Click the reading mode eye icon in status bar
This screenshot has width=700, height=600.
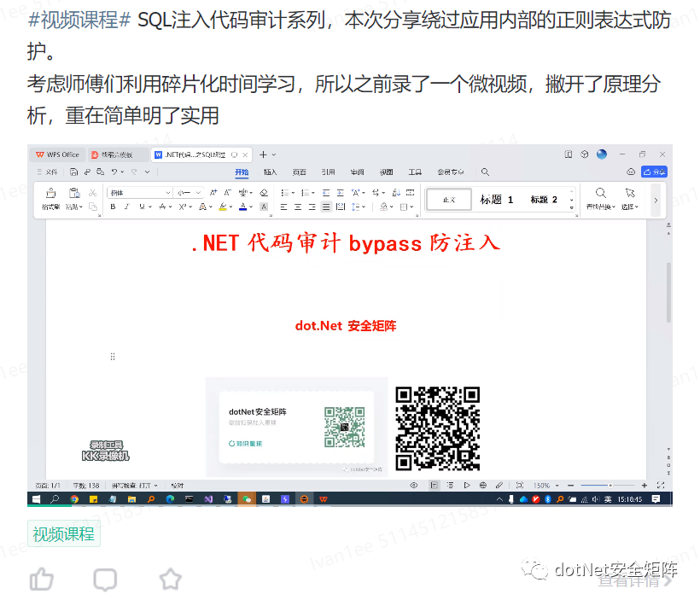pyautogui.click(x=414, y=486)
